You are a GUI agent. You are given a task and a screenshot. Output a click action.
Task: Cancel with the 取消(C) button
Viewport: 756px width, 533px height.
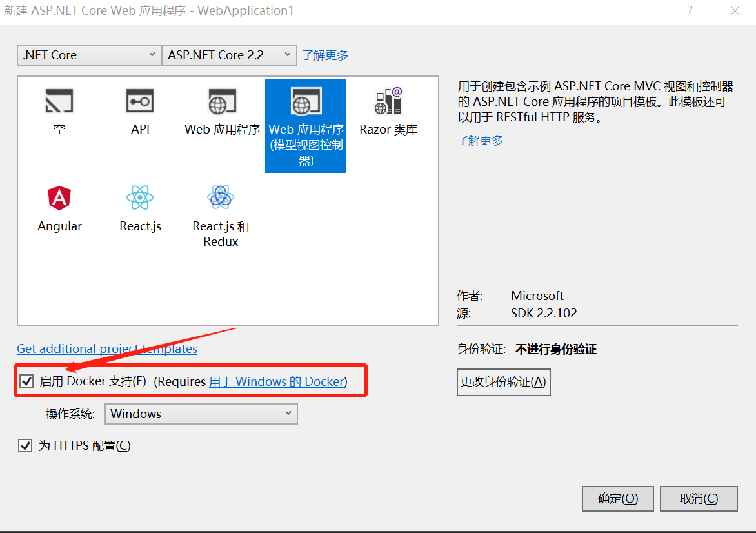click(699, 498)
